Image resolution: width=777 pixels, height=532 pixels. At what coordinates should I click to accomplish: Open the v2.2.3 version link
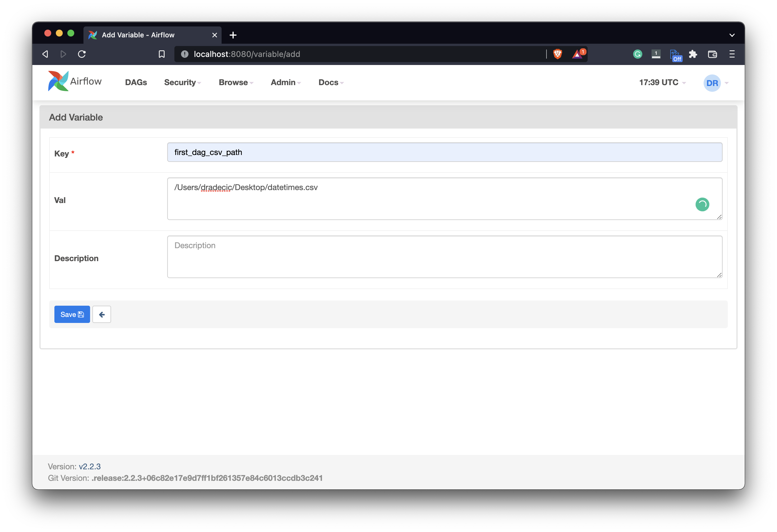[x=89, y=466]
